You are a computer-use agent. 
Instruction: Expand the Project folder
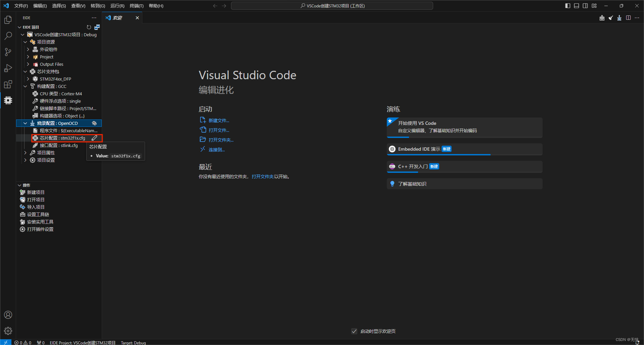coord(28,57)
